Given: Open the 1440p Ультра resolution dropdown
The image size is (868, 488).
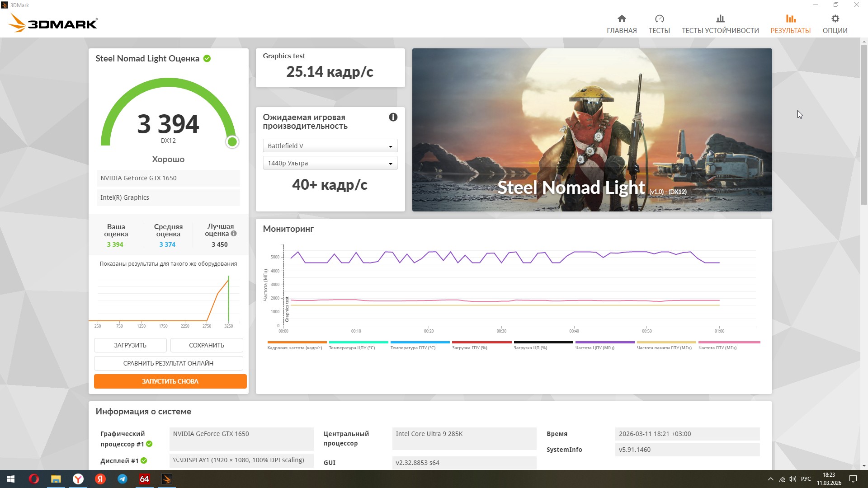Looking at the screenshot, I should [x=330, y=163].
